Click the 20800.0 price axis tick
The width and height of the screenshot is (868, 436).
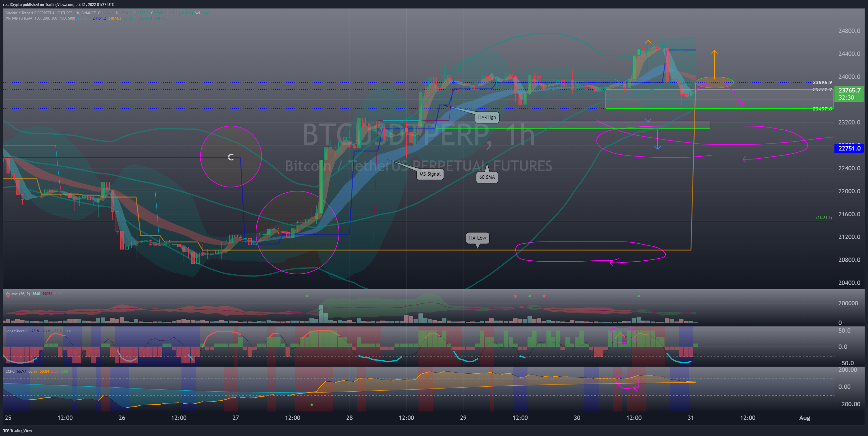(x=849, y=259)
